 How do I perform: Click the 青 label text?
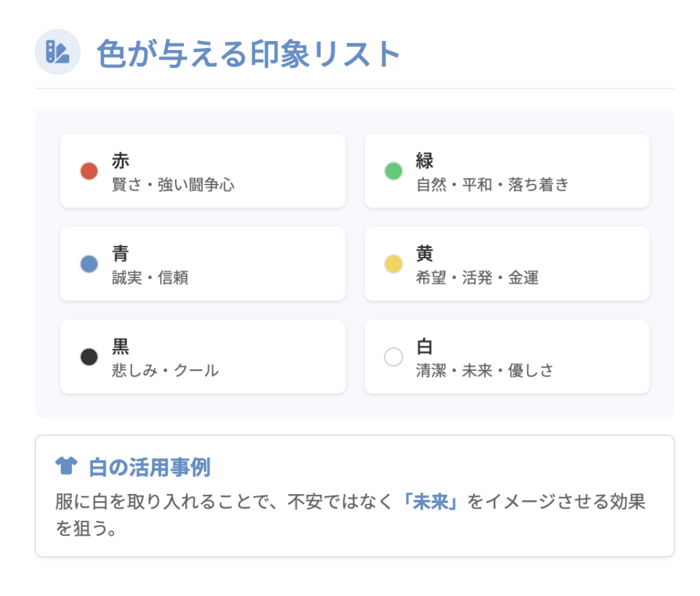120,254
